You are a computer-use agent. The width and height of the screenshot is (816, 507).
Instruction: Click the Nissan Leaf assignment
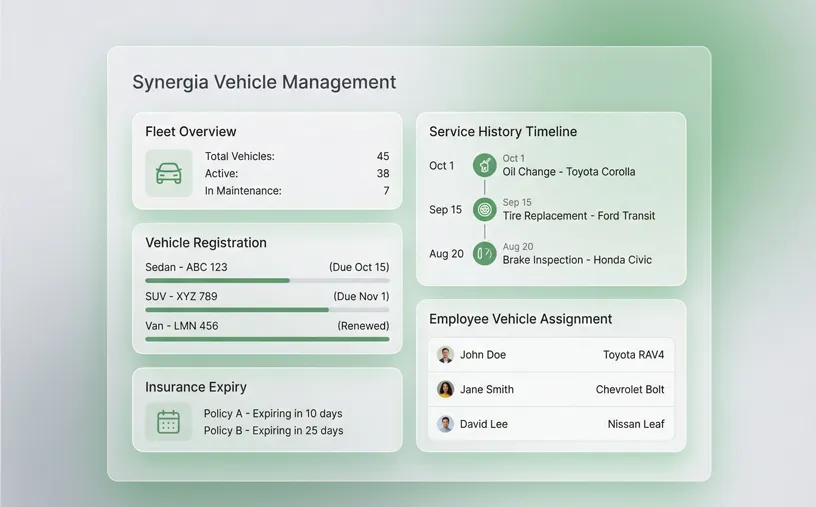click(x=636, y=424)
